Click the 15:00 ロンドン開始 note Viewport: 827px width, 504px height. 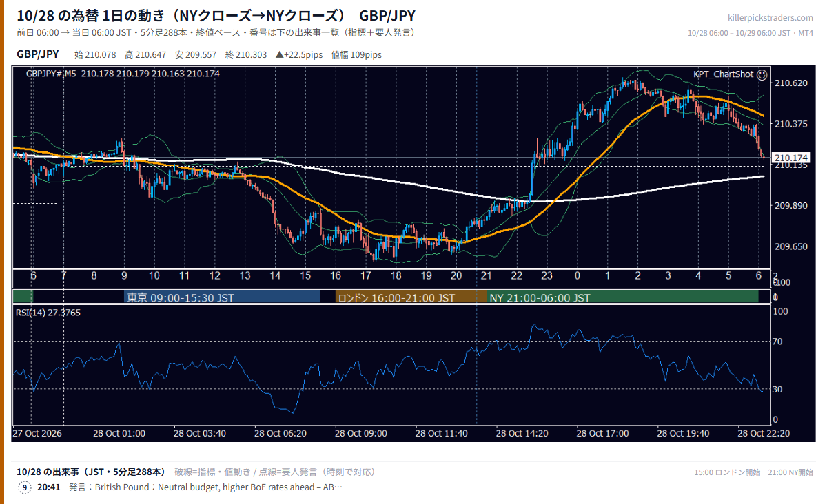point(727,472)
